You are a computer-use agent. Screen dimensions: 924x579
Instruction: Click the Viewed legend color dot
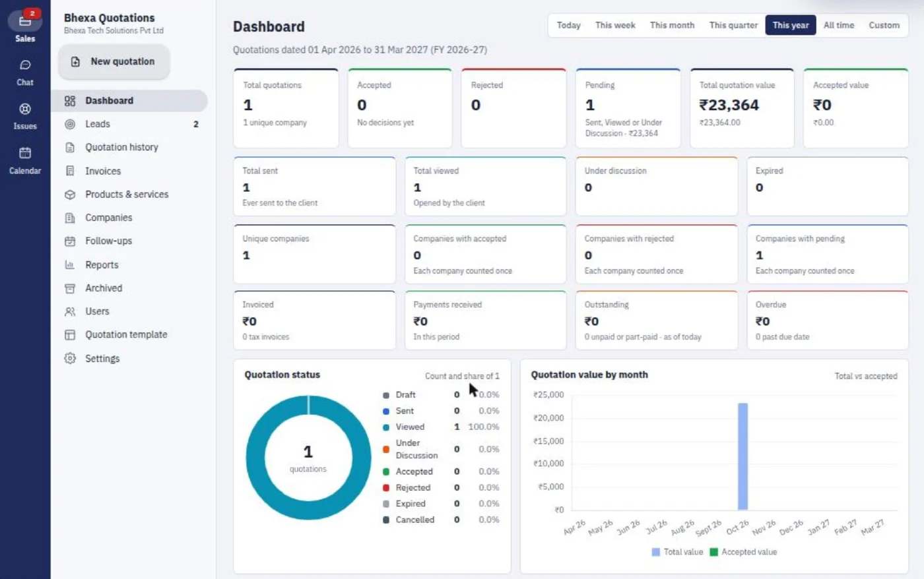(386, 427)
